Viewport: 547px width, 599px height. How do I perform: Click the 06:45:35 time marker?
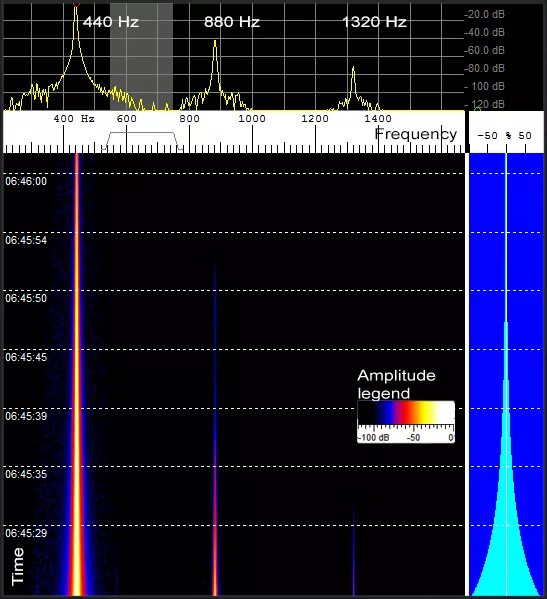pyautogui.click(x=26, y=474)
